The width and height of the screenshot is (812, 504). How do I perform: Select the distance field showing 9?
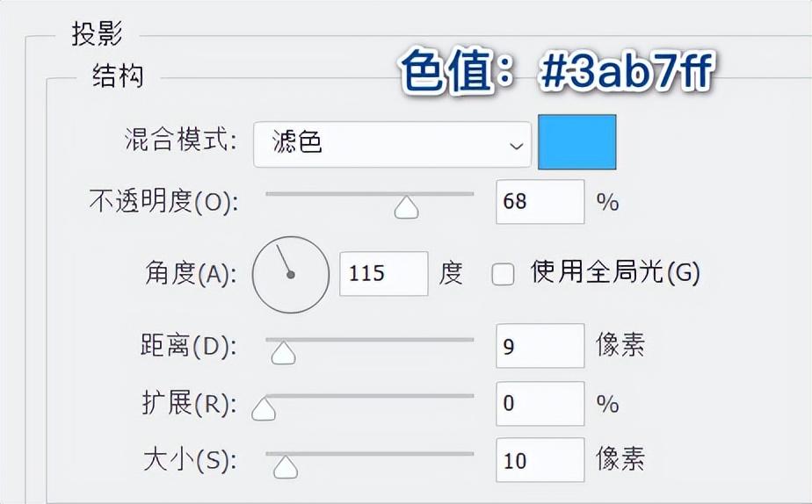[x=540, y=346]
